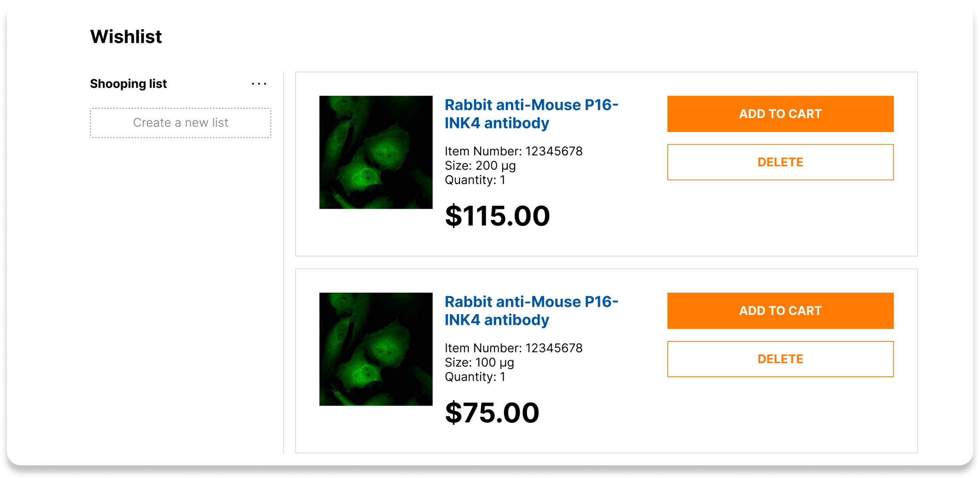The width and height of the screenshot is (980, 478).
Task: Click the $115.00 price text
Action: tap(497, 216)
